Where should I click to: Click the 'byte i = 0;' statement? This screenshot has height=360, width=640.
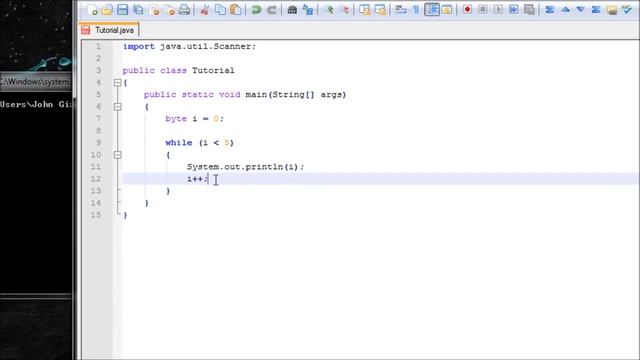[194, 119]
